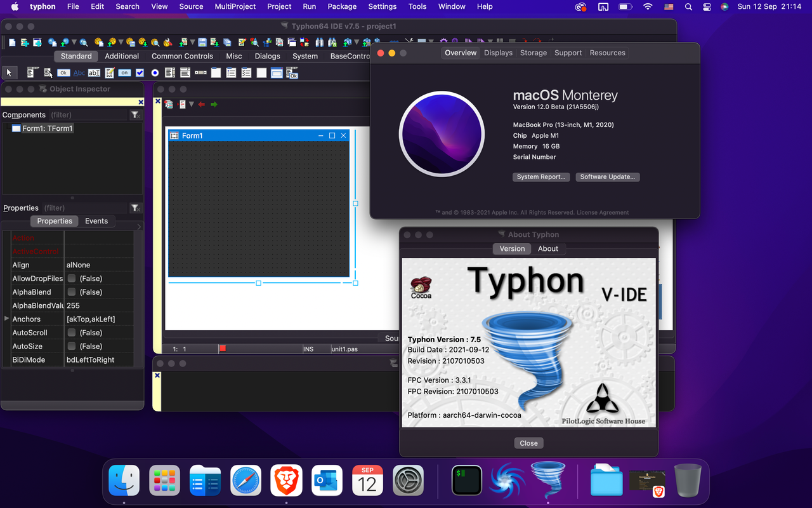This screenshot has height=508, width=812.
Task: Close the About Typhon dialog with Close button
Action: [x=528, y=443]
